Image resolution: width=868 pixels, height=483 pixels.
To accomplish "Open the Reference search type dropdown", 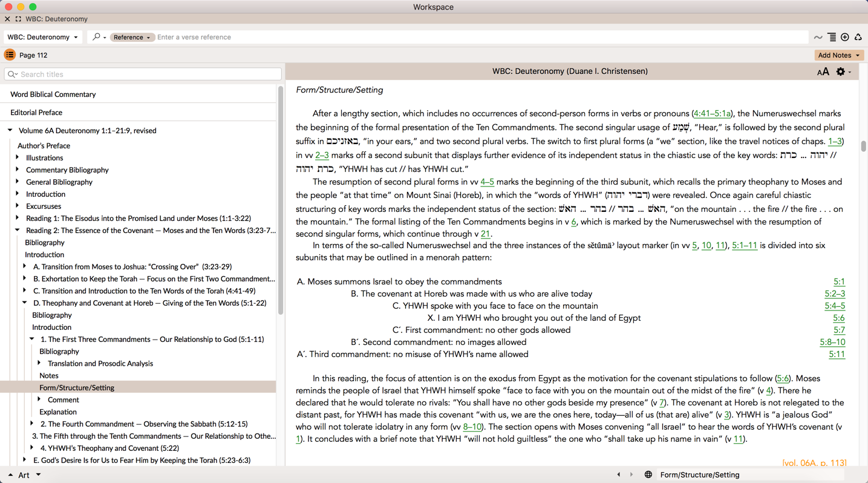I will tap(132, 38).
